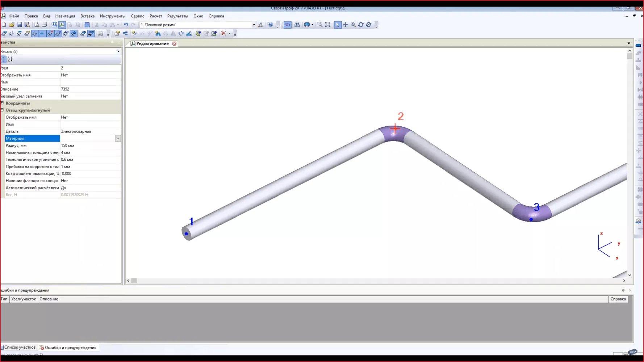This screenshot has height=362, width=644.
Task: Switch to the 'Список участков' tab
Action: (x=18, y=347)
